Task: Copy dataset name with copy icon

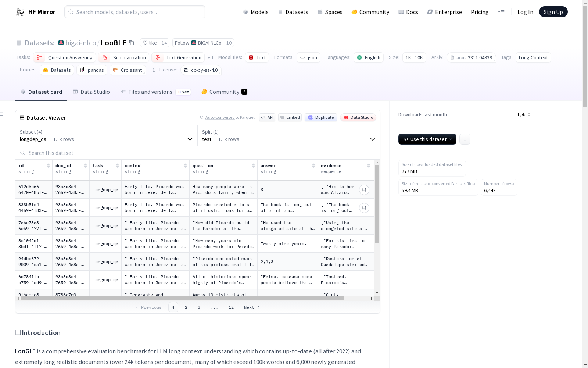Action: (132, 43)
